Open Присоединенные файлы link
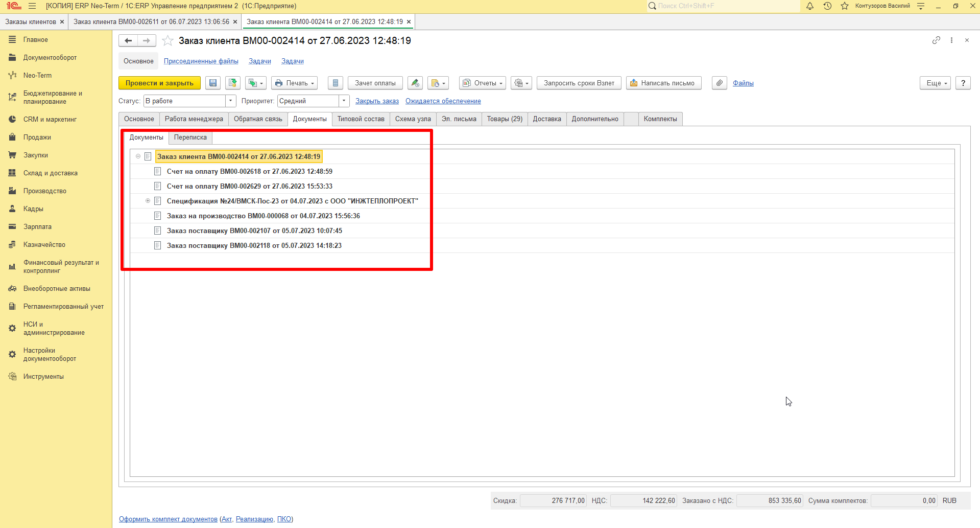This screenshot has width=980, height=528. [x=201, y=61]
